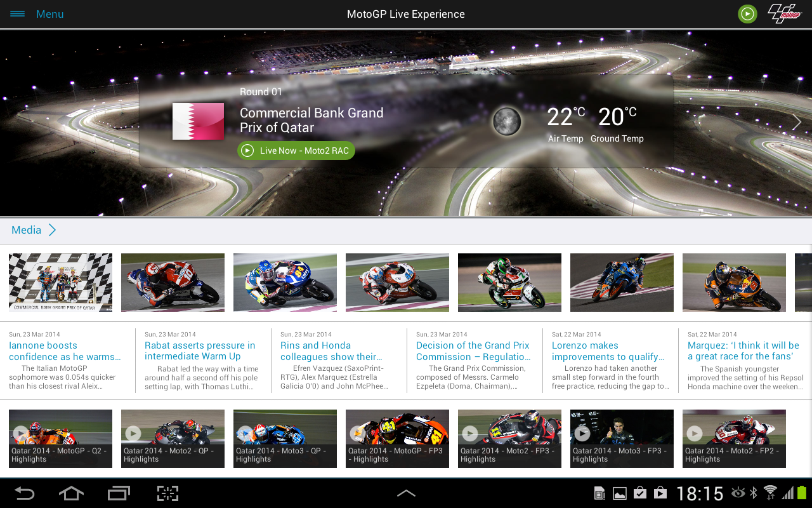Open Marquez 'I think it will be a great race' article
The image size is (812, 508).
click(x=743, y=351)
